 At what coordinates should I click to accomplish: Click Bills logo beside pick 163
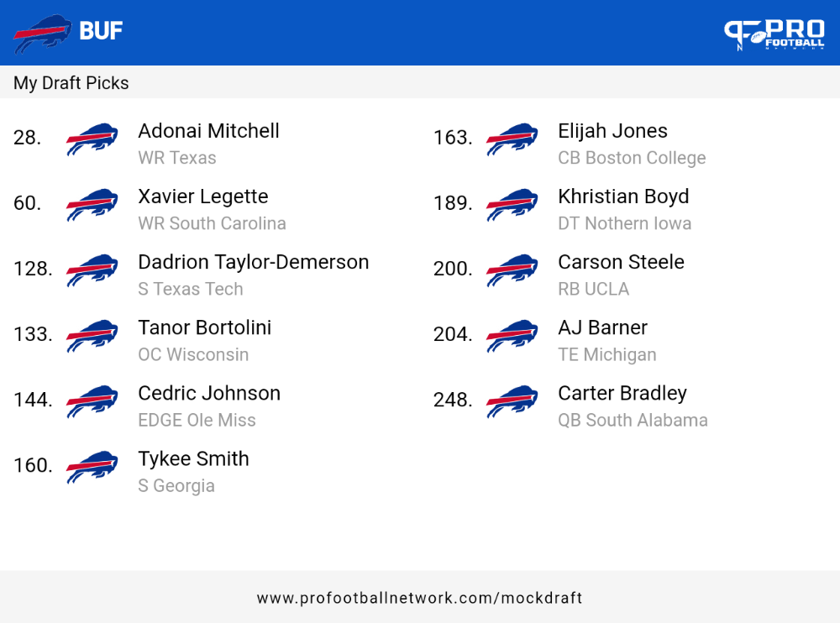512,139
